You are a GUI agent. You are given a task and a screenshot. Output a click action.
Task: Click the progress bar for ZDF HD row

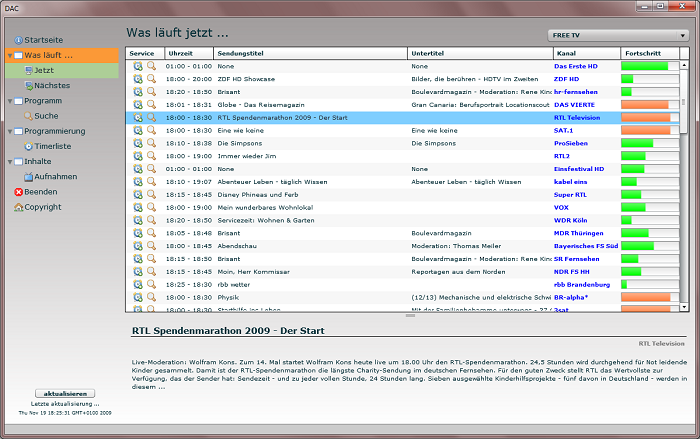click(x=650, y=79)
